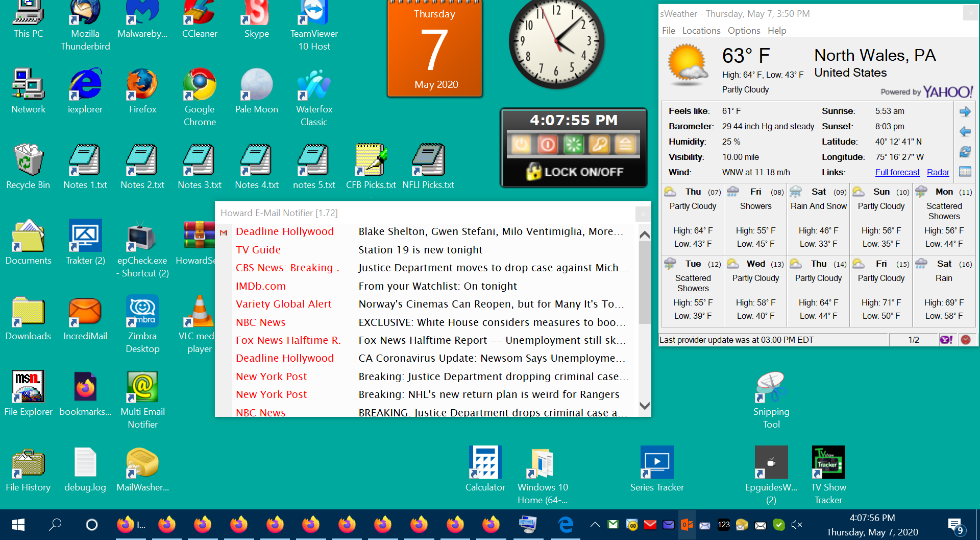
Task: Launch the CCleaner desktop shortcut
Action: coord(200,20)
